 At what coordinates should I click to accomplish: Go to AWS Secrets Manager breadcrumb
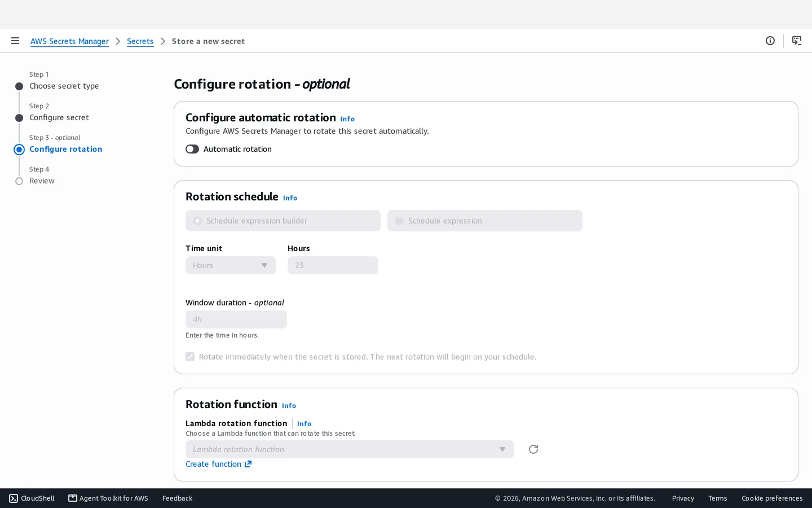69,41
